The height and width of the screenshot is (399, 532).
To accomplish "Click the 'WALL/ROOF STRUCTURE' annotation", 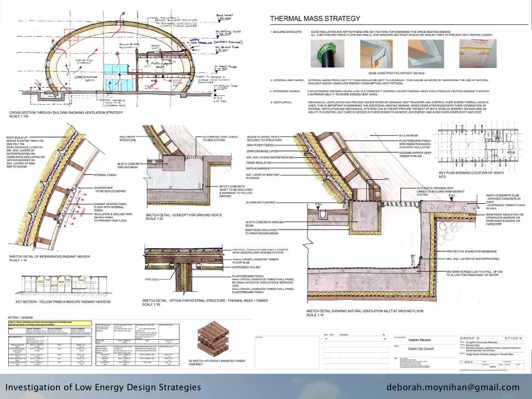I will (x=127, y=139).
